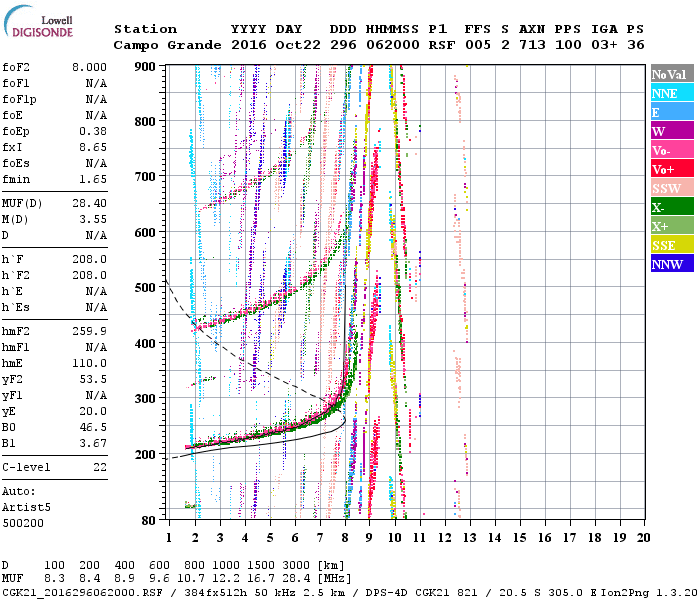Click the date Oct22 in header
Image resolution: width=700 pixels, height=600 pixels.
pyautogui.click(x=298, y=45)
